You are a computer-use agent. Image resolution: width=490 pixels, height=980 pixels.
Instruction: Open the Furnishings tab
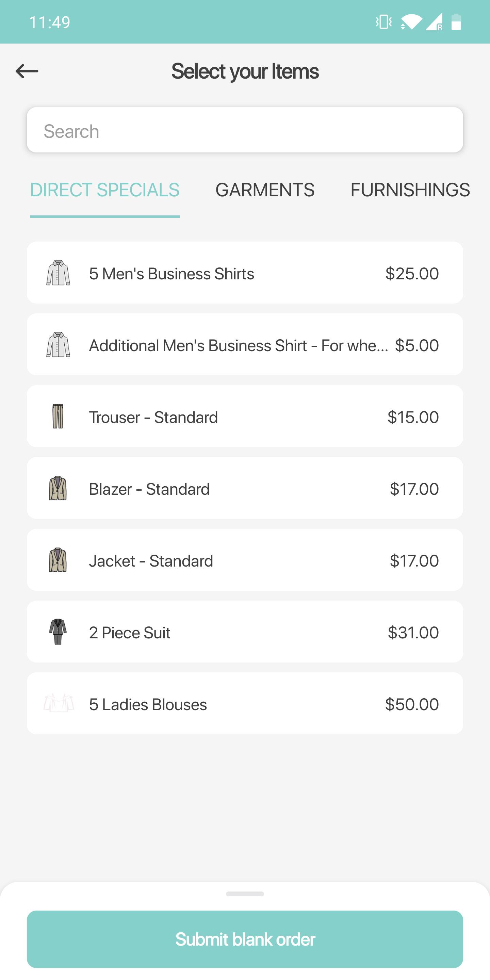pyautogui.click(x=410, y=190)
